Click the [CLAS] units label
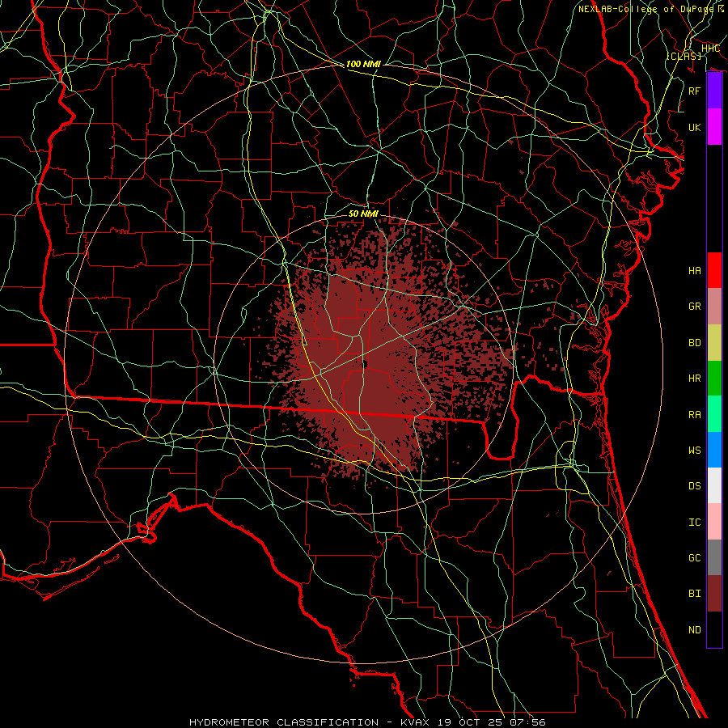 coord(684,56)
